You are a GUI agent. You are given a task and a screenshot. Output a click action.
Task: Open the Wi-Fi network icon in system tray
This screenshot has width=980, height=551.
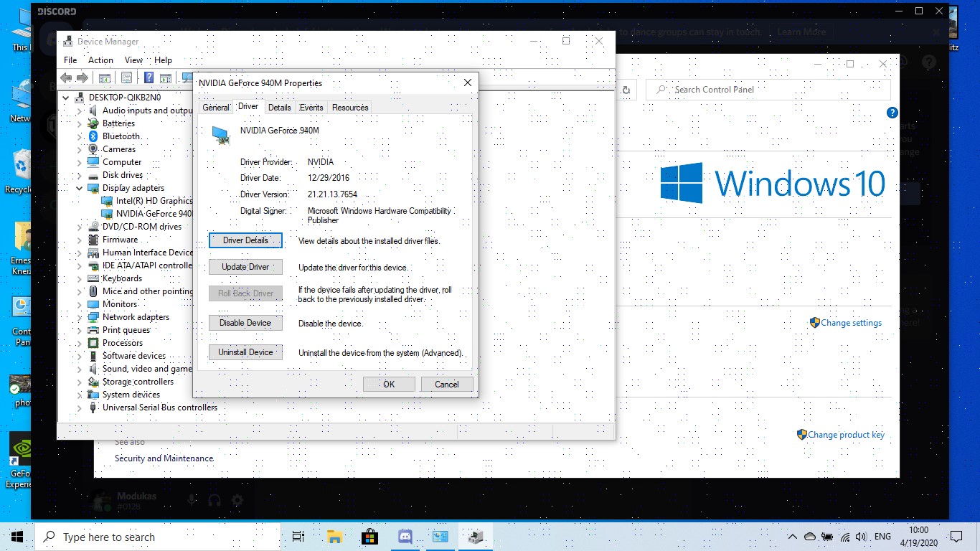coord(844,537)
